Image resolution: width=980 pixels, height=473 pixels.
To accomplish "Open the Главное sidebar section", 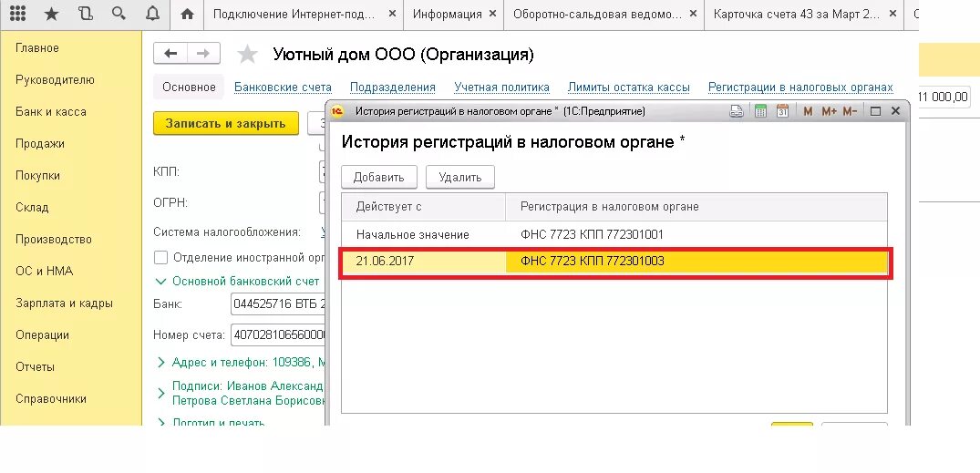I will click(x=37, y=48).
